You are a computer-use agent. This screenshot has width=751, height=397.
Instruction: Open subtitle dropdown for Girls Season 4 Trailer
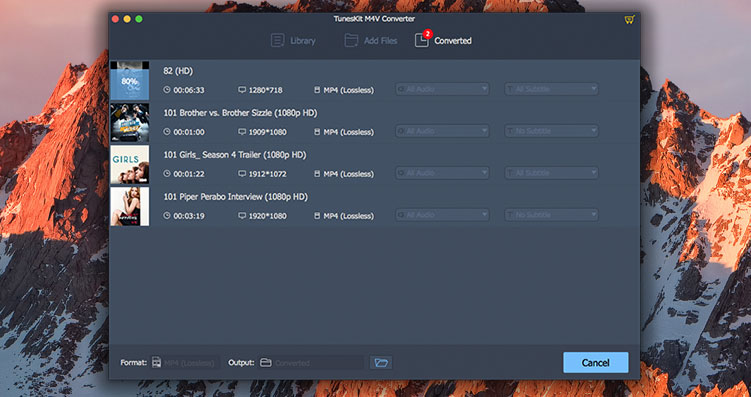click(551, 173)
